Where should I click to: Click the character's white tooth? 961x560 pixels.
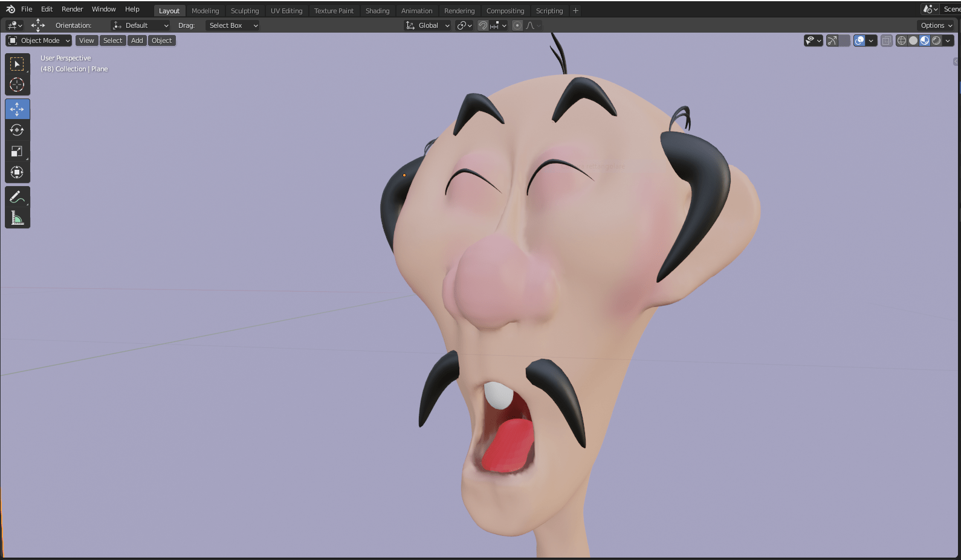(499, 395)
